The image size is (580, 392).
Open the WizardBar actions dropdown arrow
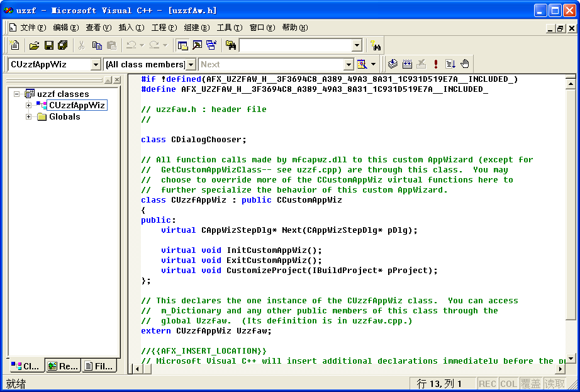point(373,64)
